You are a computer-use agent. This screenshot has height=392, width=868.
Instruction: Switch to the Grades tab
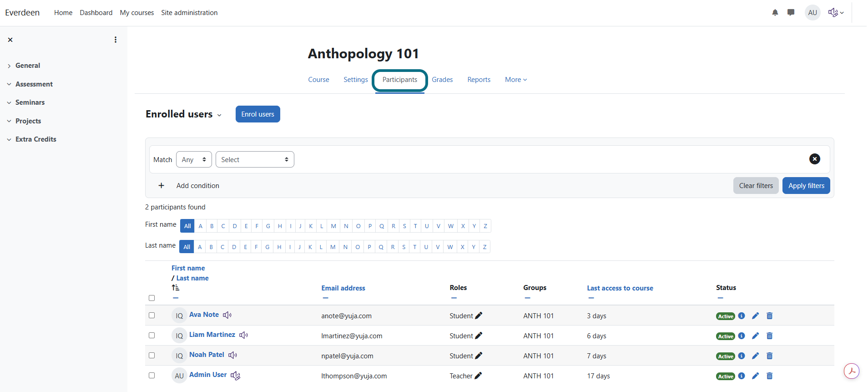point(442,80)
